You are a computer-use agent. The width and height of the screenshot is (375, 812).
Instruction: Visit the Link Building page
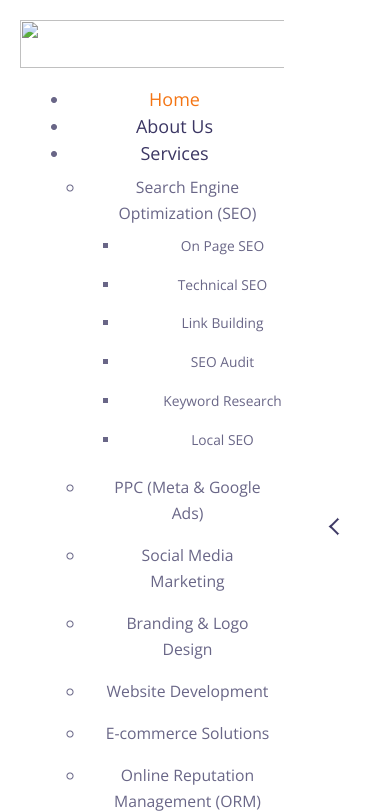coord(222,323)
